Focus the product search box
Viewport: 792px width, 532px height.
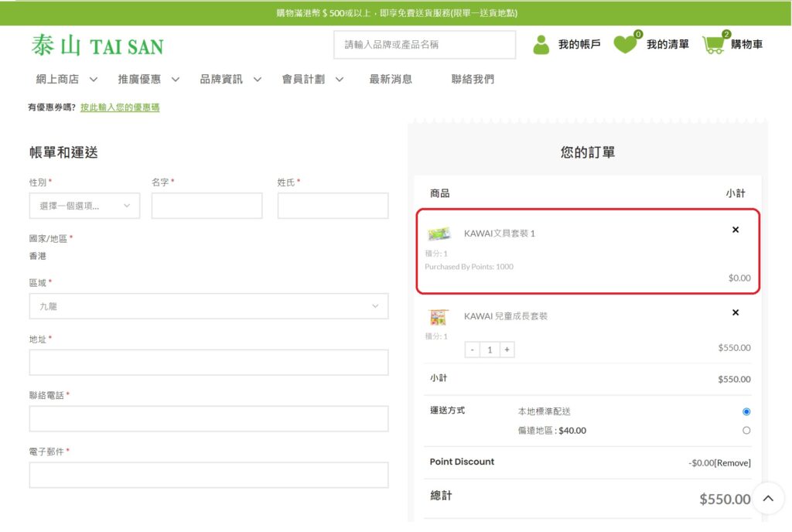[x=425, y=44]
